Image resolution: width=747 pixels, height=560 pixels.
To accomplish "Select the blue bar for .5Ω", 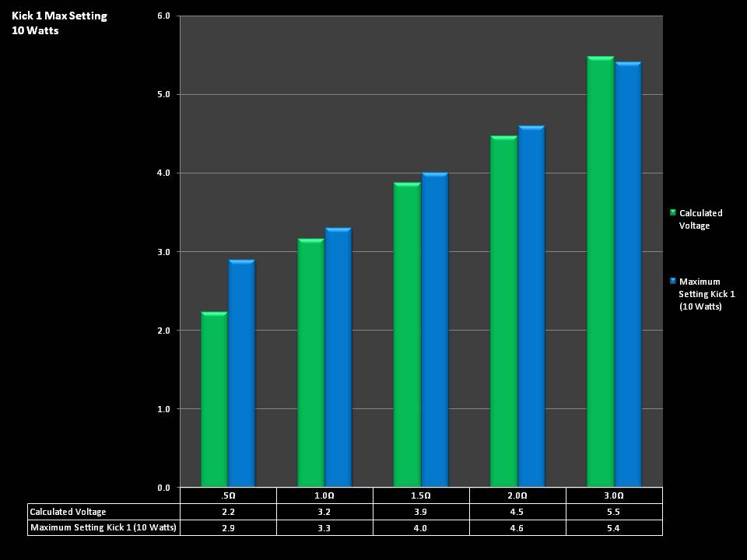I will click(x=241, y=373).
